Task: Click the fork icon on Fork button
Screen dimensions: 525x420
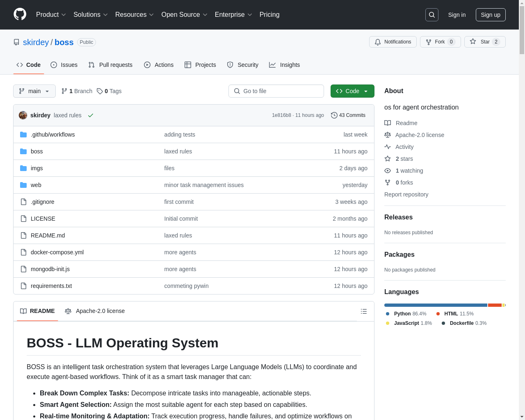Action: (429, 42)
